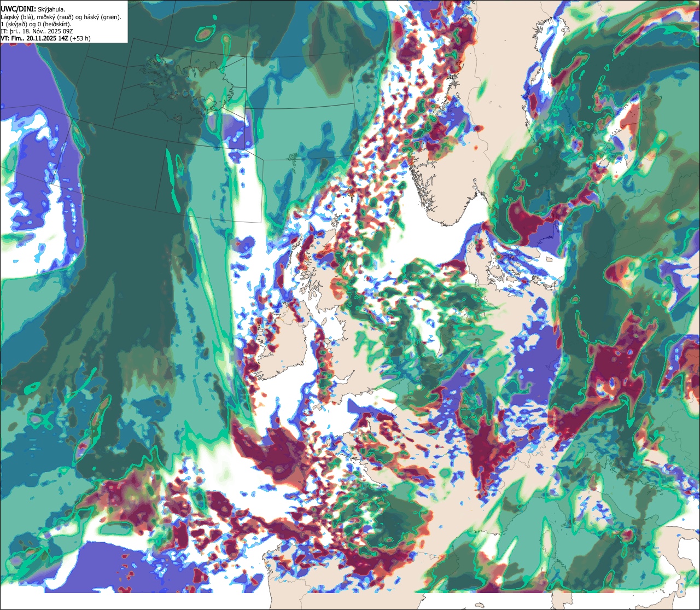Screen dimensions: 700x610
Task: Click the 'VT: Fim.. 20.11.2025 14Z (+53 h)' line
Action: [46, 38]
